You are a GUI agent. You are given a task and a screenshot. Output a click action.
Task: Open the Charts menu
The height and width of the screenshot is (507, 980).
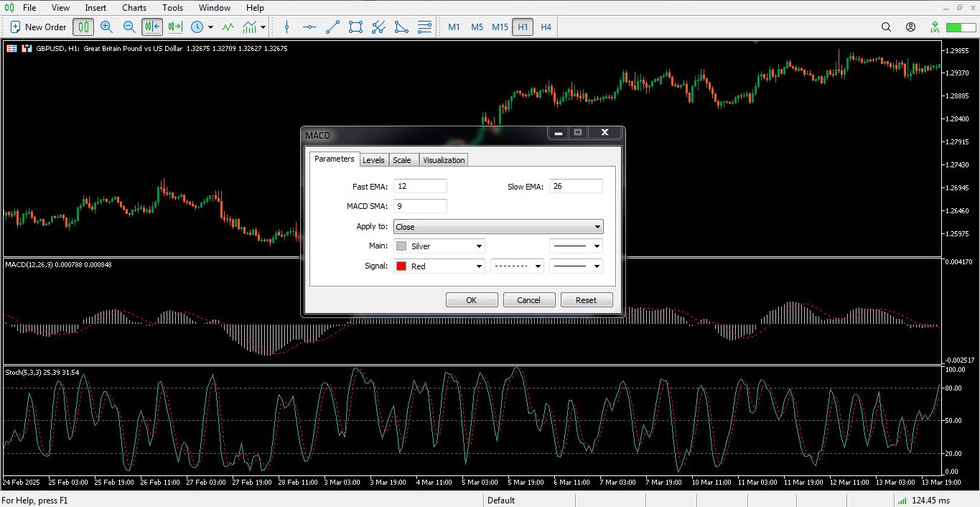pyautogui.click(x=134, y=8)
